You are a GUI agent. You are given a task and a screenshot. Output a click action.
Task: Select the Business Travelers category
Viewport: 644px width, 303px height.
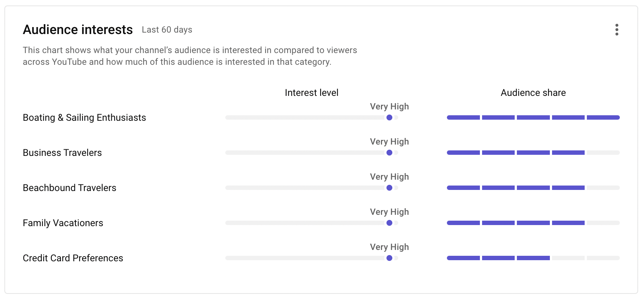[x=62, y=153]
